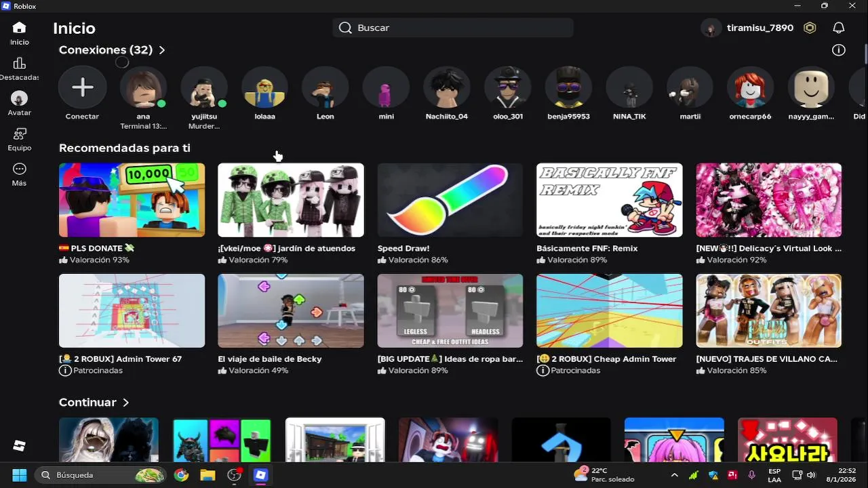The height and width of the screenshot is (488, 868).
Task: Click the ESP LAA language indicator
Action: [x=774, y=475]
